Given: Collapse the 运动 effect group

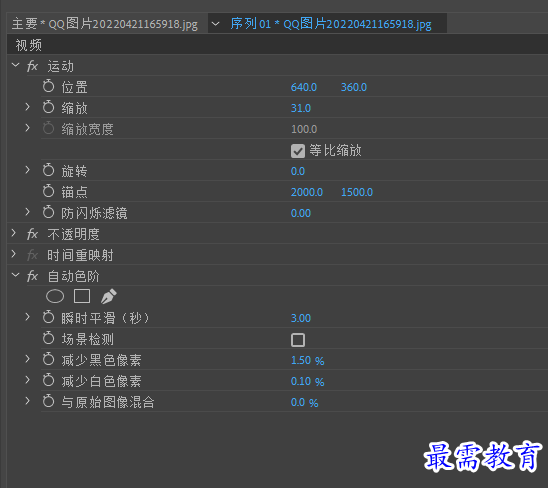Looking at the screenshot, I should [15, 65].
